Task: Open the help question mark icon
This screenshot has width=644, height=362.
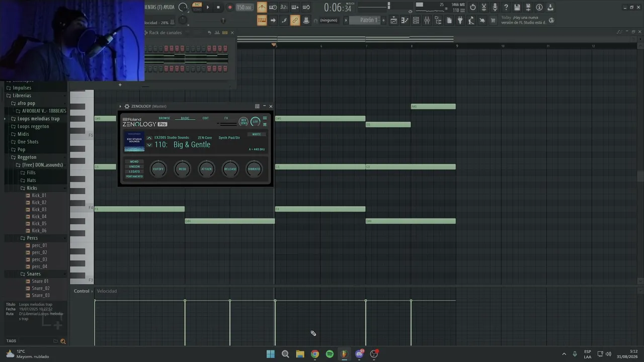Action: 506,7
